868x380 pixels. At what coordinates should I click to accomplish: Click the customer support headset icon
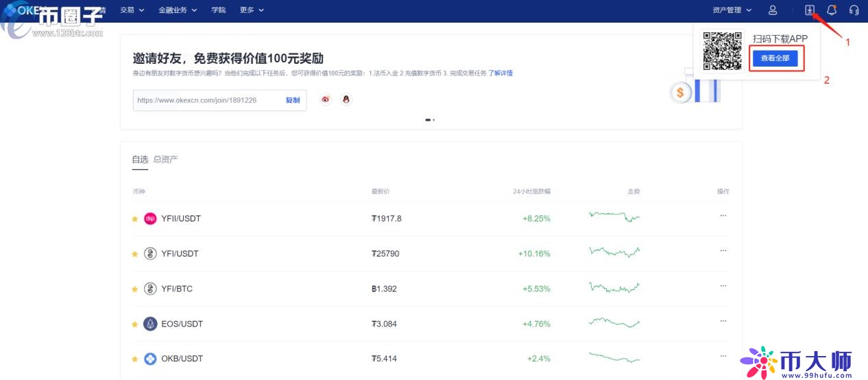point(854,10)
